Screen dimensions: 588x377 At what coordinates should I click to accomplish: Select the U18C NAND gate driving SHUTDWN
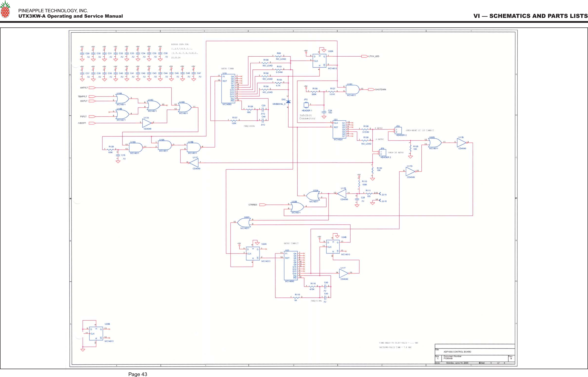click(x=353, y=90)
